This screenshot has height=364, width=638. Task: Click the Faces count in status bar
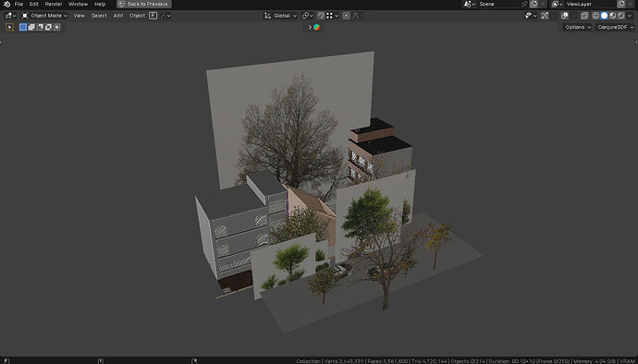coord(387,361)
